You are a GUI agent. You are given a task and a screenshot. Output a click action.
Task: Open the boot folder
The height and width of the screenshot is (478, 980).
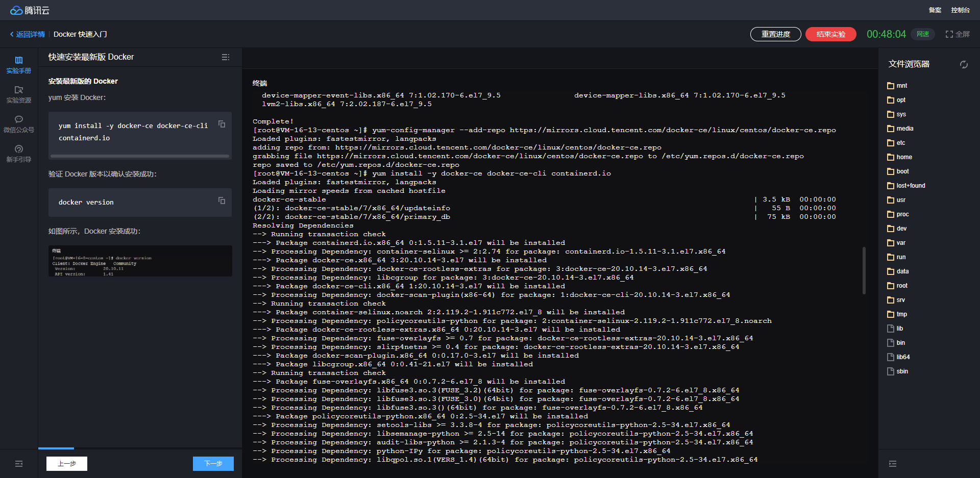(x=898, y=171)
